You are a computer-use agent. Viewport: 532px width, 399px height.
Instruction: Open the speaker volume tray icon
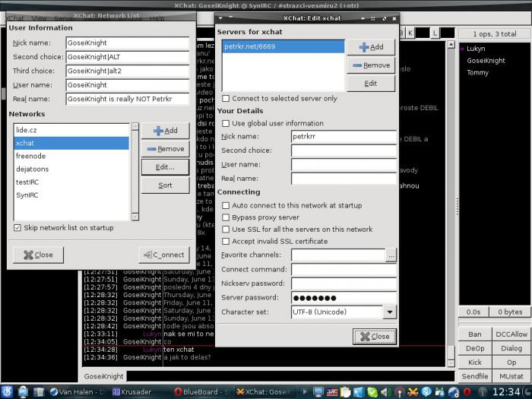click(386, 392)
